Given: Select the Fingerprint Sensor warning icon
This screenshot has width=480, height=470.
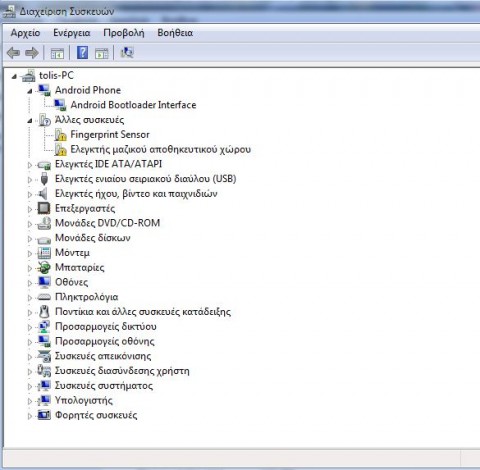Looking at the screenshot, I should tap(60, 135).
